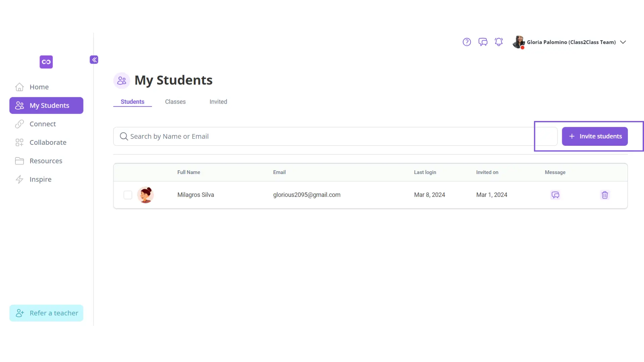The image size is (644, 362).
Task: Click the Invite students button
Action: point(595,136)
